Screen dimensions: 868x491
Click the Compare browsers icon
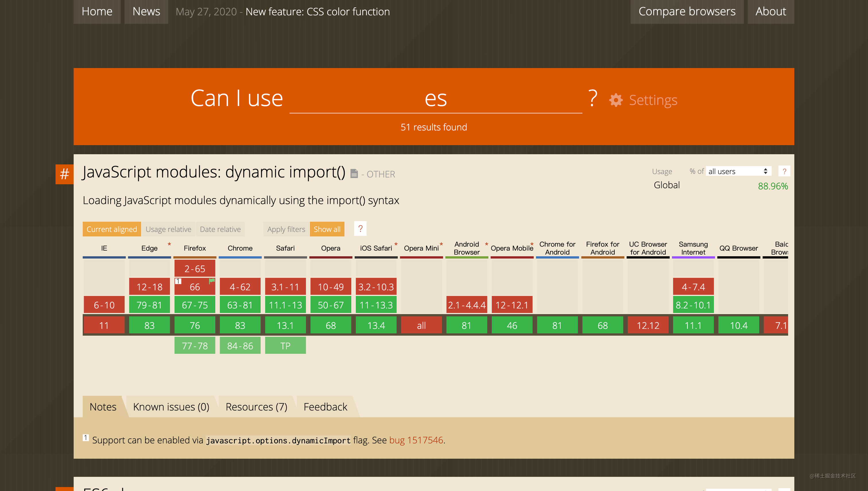(687, 11)
